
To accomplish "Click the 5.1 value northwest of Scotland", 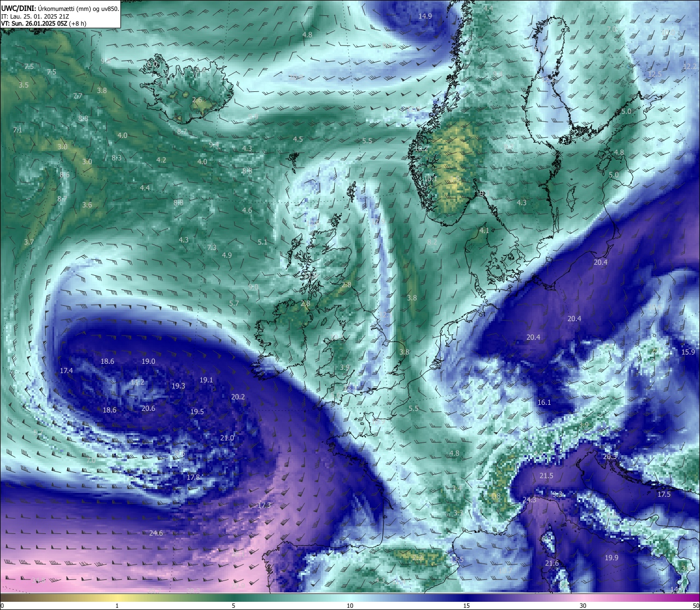I will [x=262, y=242].
